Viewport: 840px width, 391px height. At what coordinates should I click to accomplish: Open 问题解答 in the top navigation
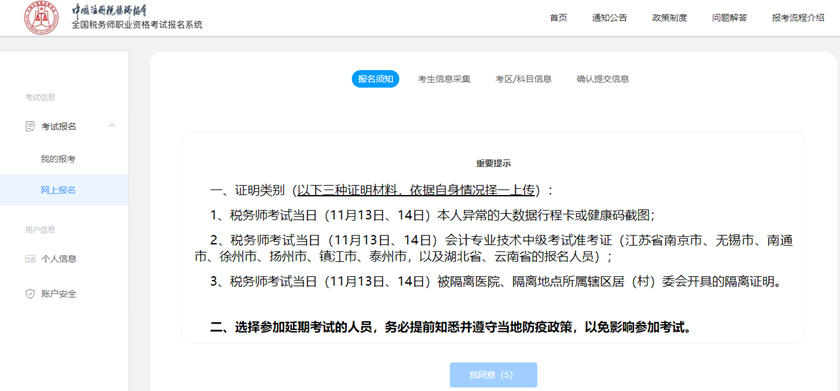(729, 18)
